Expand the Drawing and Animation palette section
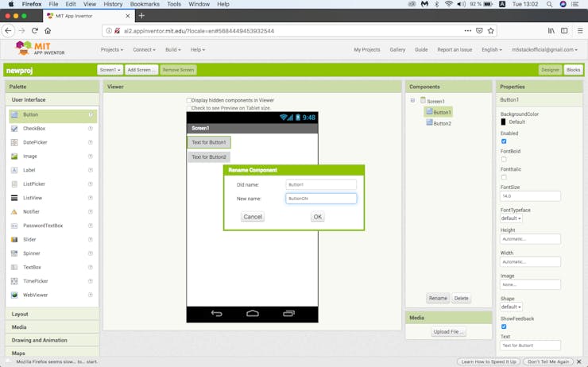The width and height of the screenshot is (588, 367). click(52, 340)
